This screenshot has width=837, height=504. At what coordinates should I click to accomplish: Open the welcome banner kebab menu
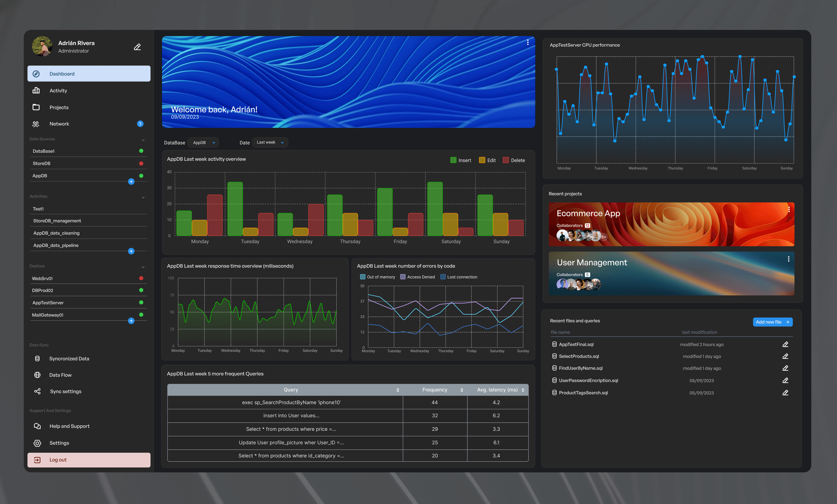point(527,42)
